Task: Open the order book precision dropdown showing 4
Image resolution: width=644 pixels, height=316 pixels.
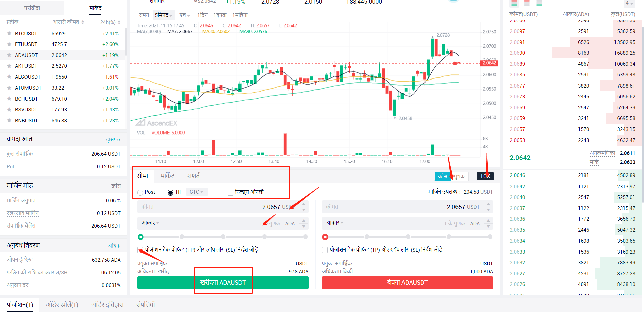Action: click(x=629, y=3)
